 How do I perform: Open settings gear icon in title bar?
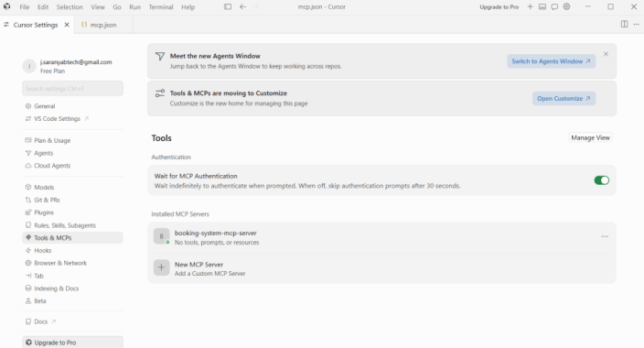point(566,6)
